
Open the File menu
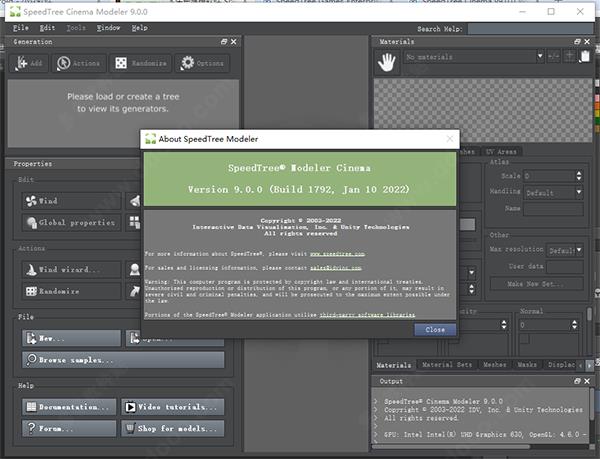tap(21, 28)
